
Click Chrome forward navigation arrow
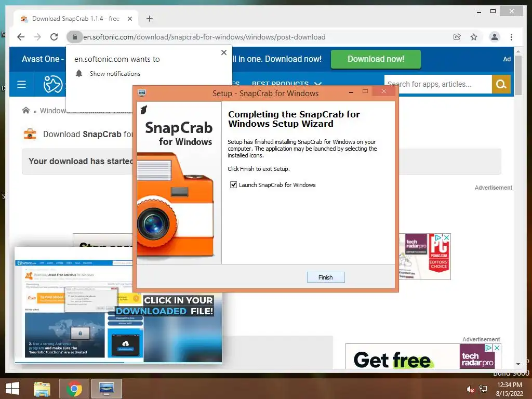tap(37, 37)
